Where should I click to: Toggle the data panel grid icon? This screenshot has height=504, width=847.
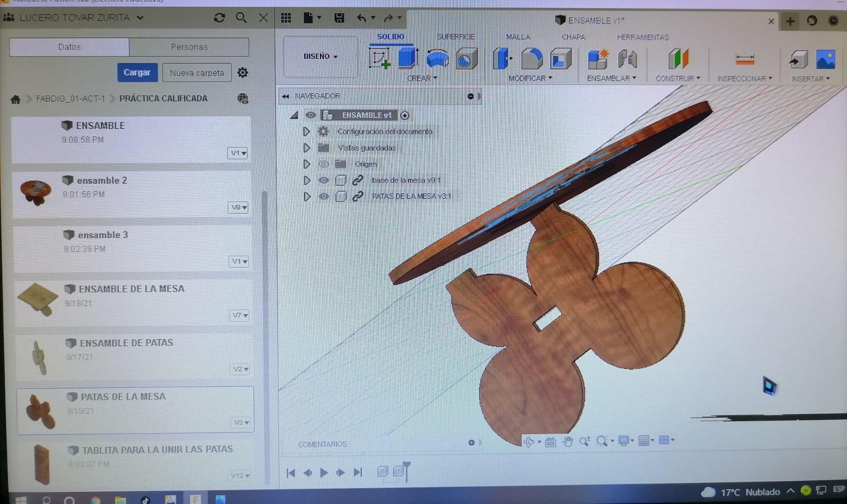[286, 18]
